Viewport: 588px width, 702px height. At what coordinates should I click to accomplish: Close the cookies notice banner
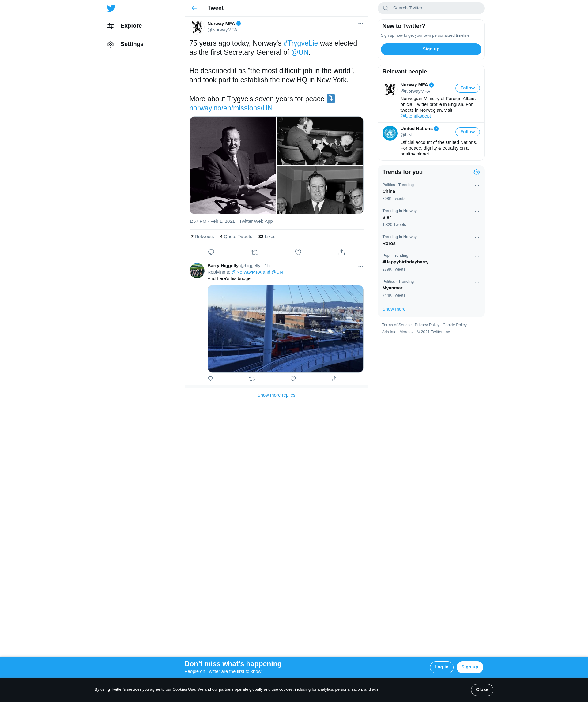pyautogui.click(x=482, y=689)
